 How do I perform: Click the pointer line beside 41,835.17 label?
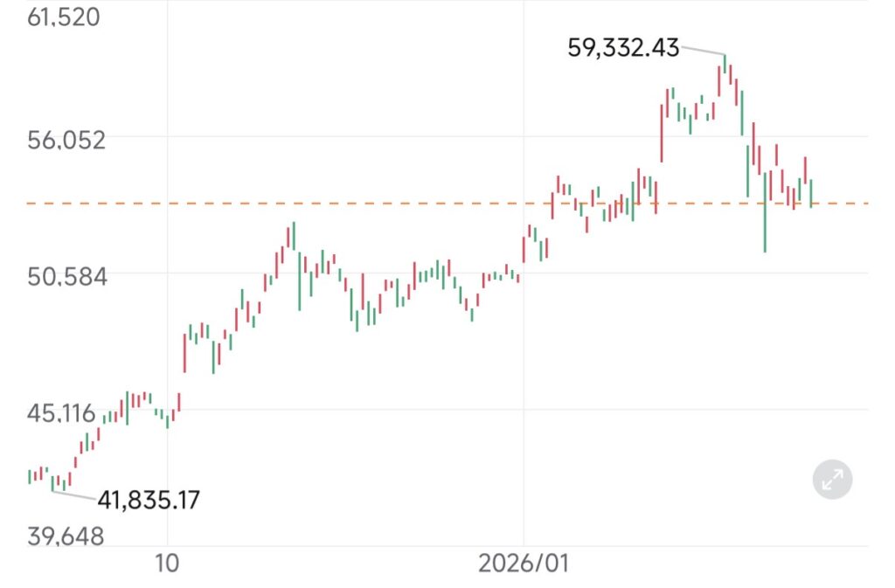[x=73, y=495]
